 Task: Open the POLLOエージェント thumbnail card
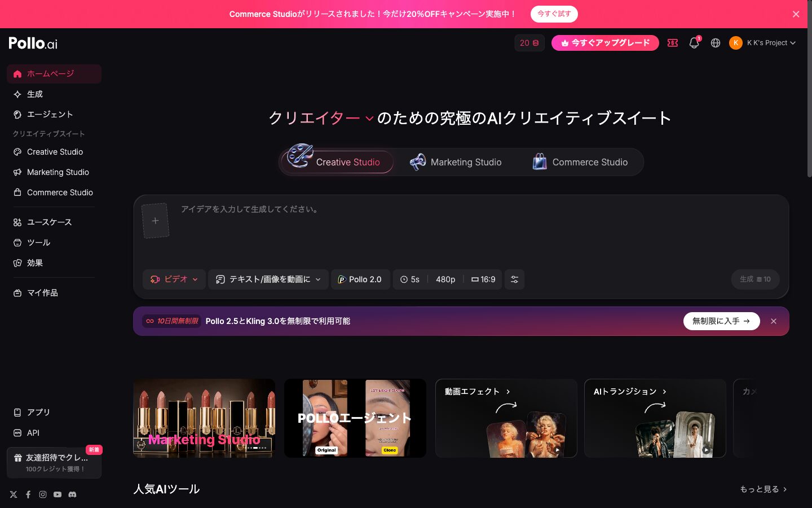(355, 418)
